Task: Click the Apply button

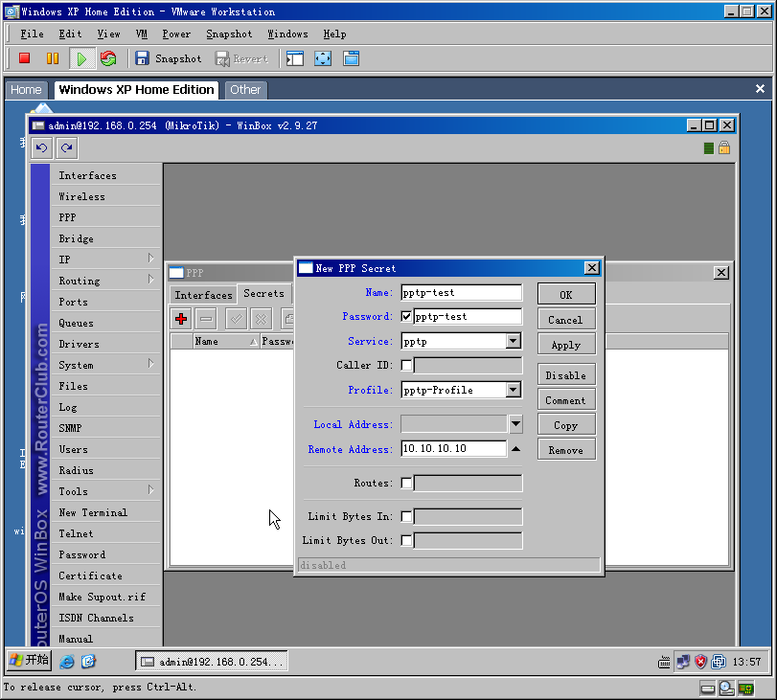Action: click(566, 345)
